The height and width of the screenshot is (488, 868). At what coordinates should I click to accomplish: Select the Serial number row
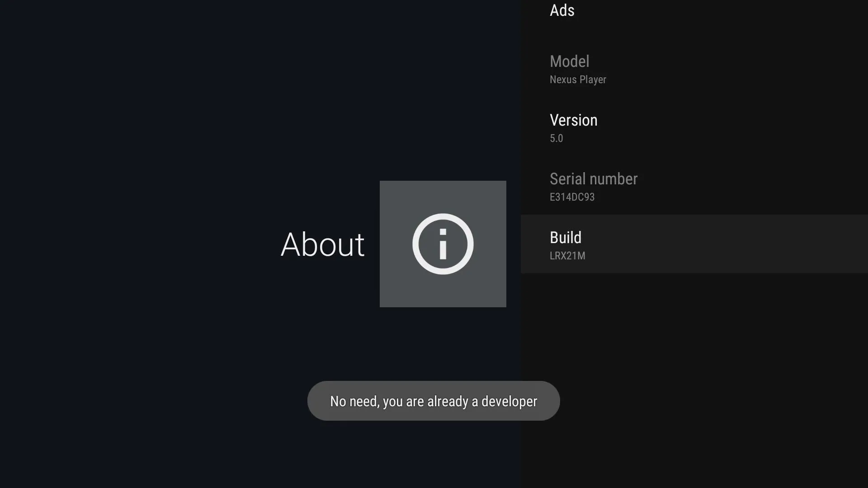point(694,185)
